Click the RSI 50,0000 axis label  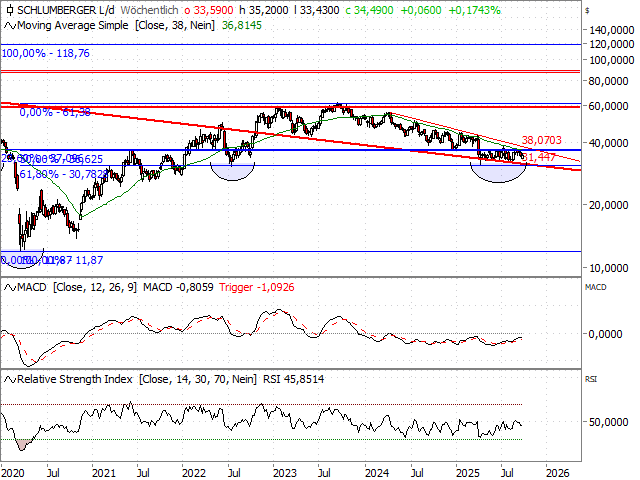point(608,422)
